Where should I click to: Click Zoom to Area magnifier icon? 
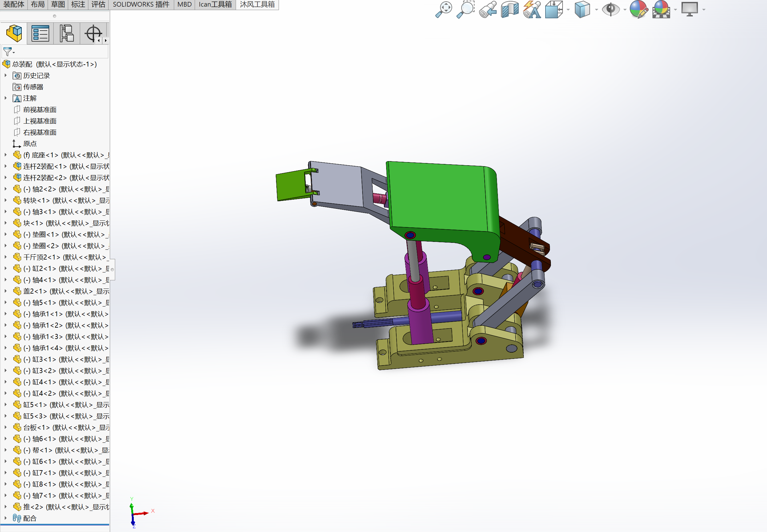(x=466, y=9)
